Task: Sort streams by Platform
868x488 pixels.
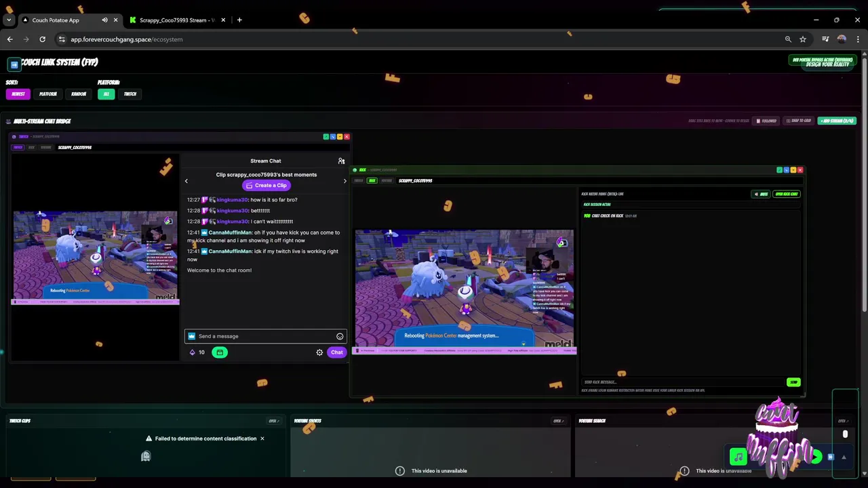Action: tap(48, 94)
